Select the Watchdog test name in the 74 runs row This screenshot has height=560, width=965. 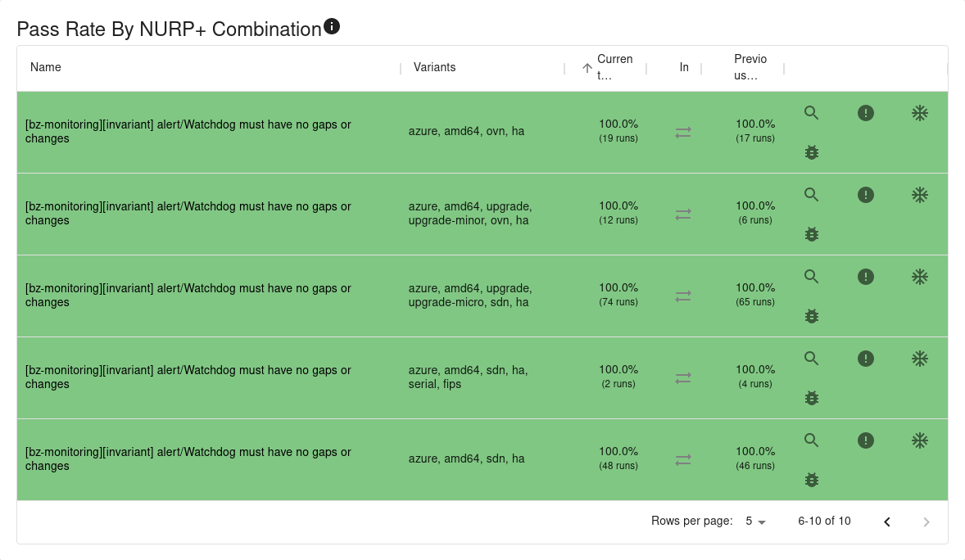[188, 296]
